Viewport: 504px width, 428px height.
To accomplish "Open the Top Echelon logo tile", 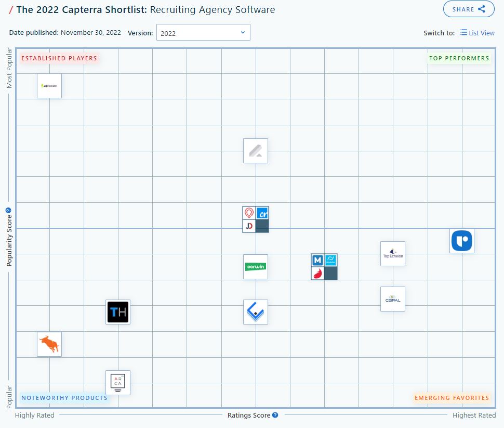I will 393,254.
